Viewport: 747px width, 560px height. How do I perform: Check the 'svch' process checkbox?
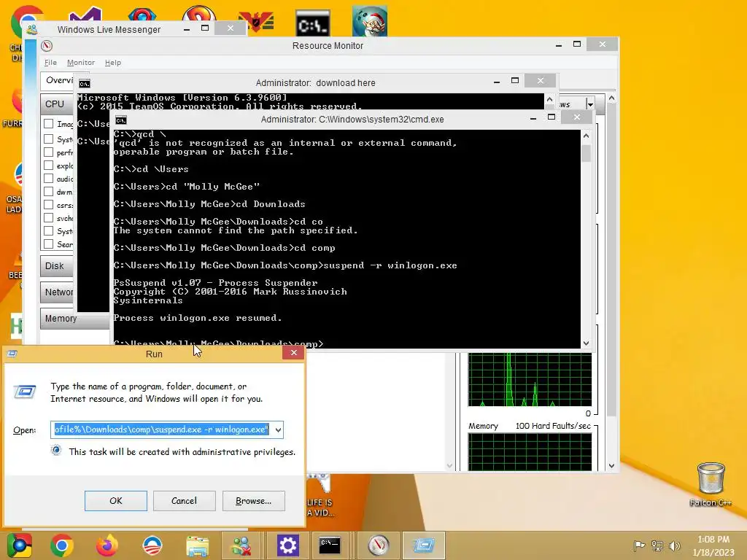click(48, 217)
